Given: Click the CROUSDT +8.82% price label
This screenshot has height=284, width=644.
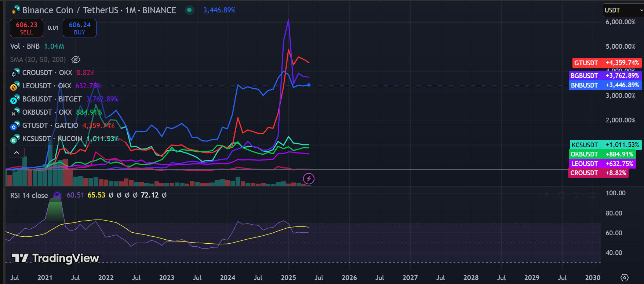Looking at the screenshot, I should [598, 173].
